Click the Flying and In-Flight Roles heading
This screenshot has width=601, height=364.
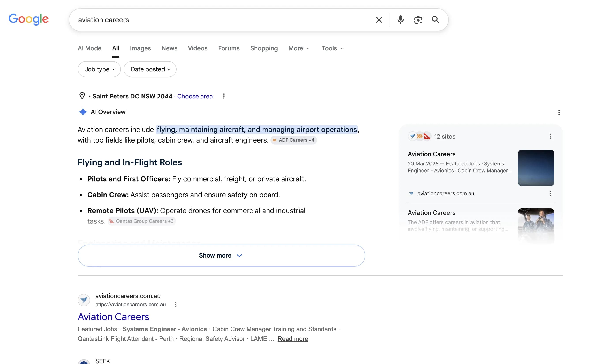pos(130,162)
